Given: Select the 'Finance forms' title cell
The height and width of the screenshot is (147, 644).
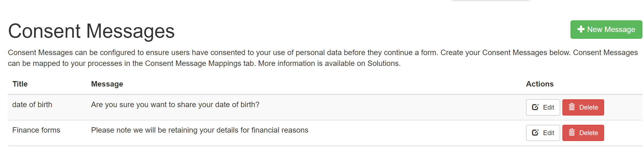Looking at the screenshot, I should coord(36,130).
